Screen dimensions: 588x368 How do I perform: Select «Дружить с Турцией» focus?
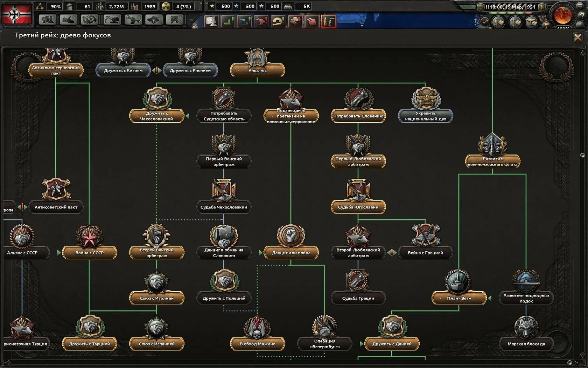click(x=90, y=344)
